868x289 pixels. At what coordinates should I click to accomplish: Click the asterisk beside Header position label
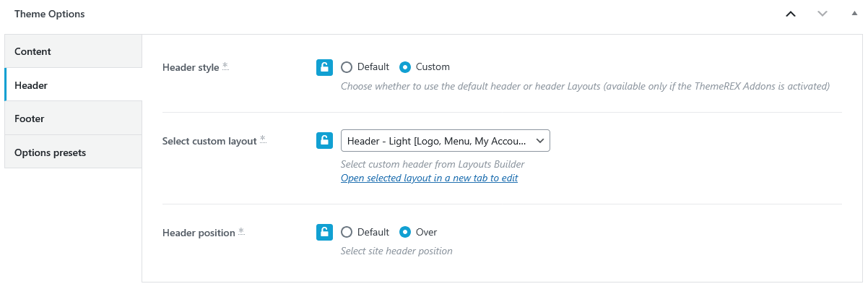pos(241,233)
